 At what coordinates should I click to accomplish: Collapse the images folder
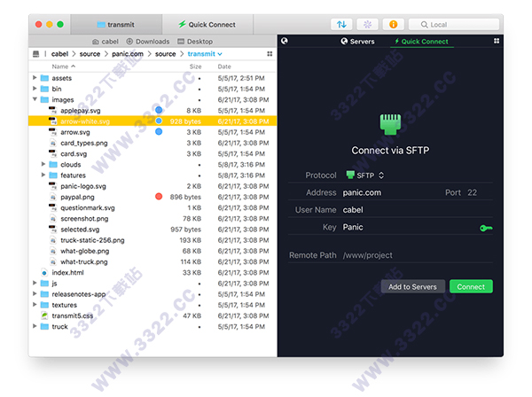35,99
